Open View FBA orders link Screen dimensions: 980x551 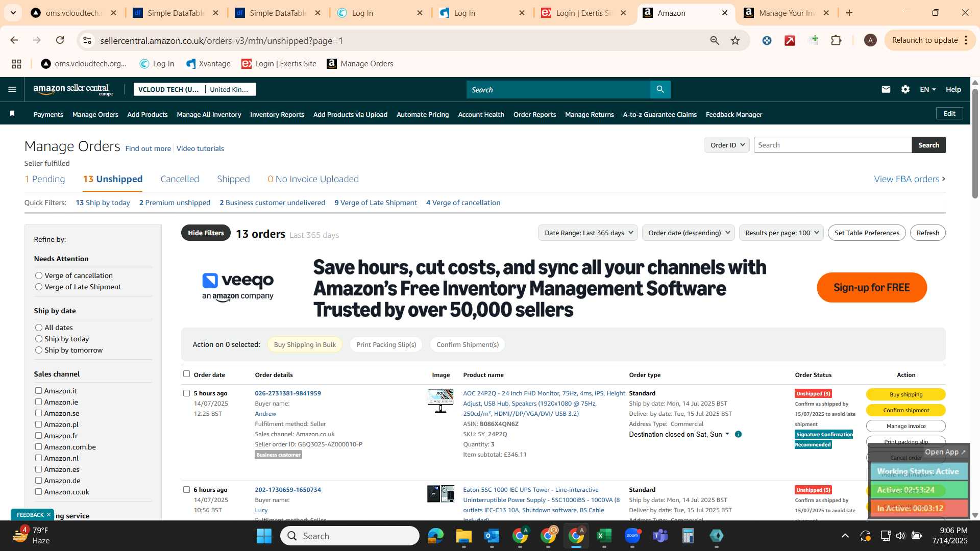[910, 179]
